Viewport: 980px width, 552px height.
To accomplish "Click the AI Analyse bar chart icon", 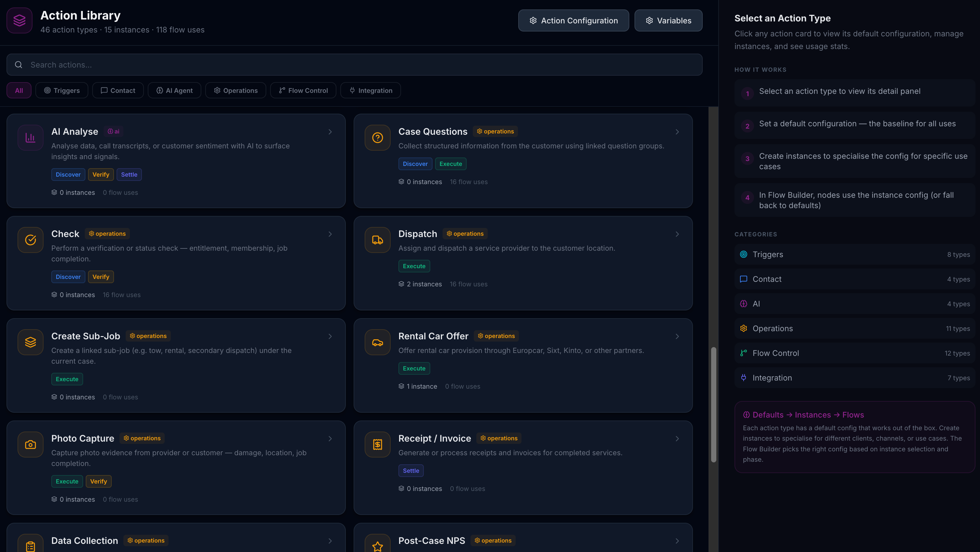I will [31, 138].
